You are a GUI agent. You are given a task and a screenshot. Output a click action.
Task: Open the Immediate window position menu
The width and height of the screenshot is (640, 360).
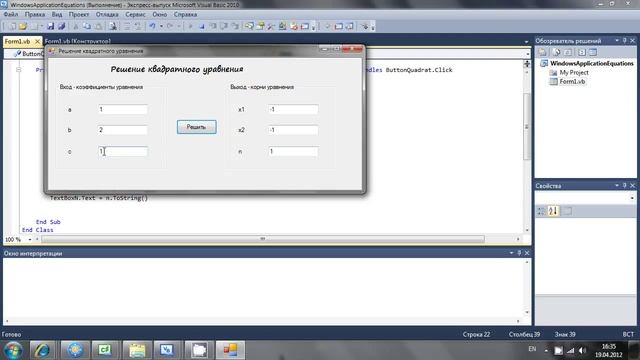click(x=511, y=253)
